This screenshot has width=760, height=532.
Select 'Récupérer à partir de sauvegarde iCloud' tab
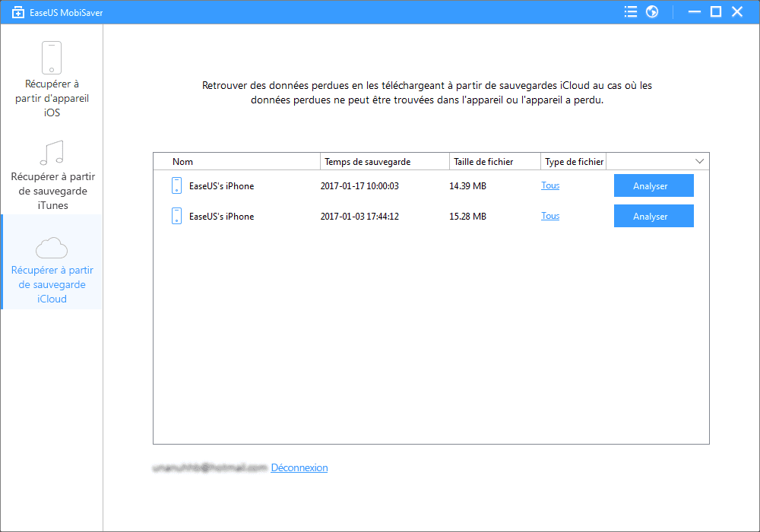pyautogui.click(x=52, y=284)
